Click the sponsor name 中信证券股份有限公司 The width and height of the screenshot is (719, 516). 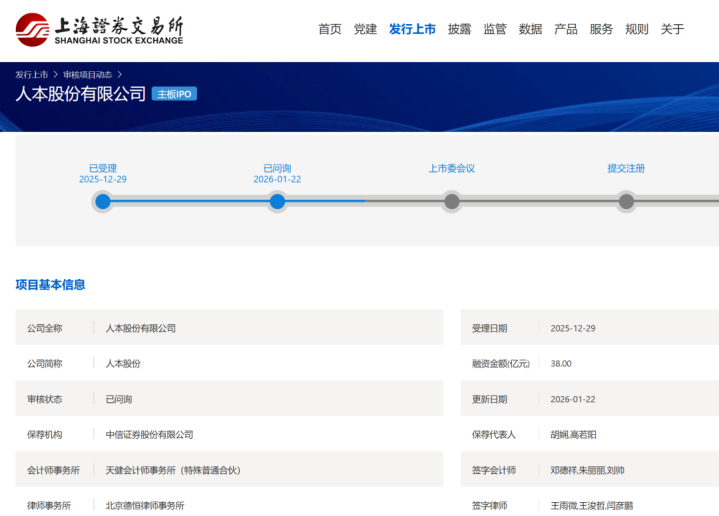[149, 435]
